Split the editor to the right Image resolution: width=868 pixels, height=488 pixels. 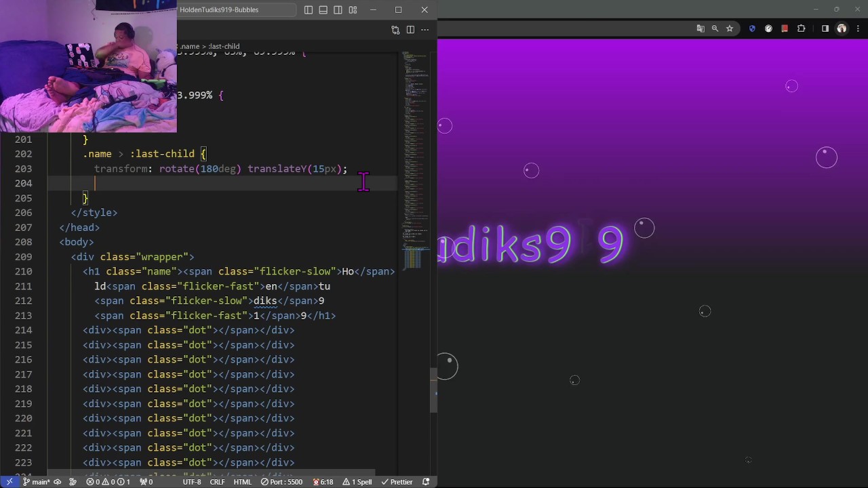pos(410,30)
